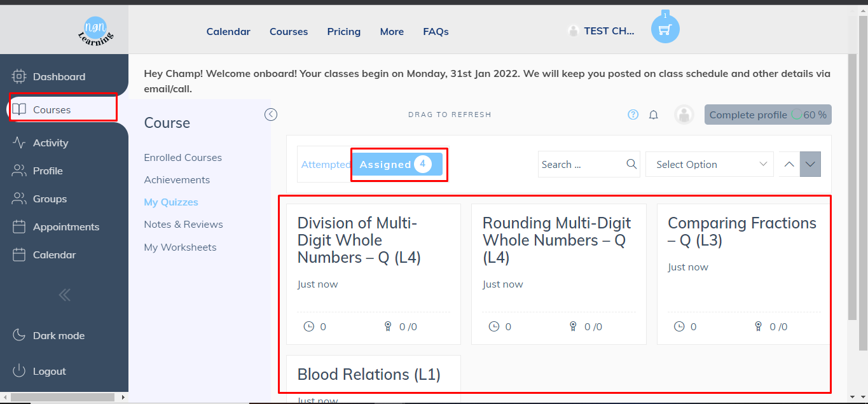Click the notification bell icon
This screenshot has width=868, height=404.
tap(653, 115)
